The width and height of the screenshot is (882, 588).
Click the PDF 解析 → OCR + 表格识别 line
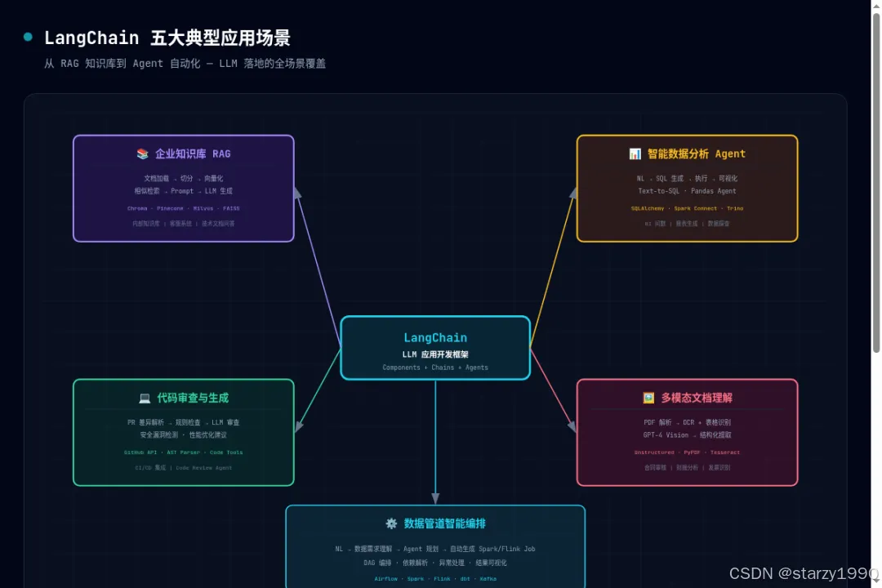(x=688, y=422)
